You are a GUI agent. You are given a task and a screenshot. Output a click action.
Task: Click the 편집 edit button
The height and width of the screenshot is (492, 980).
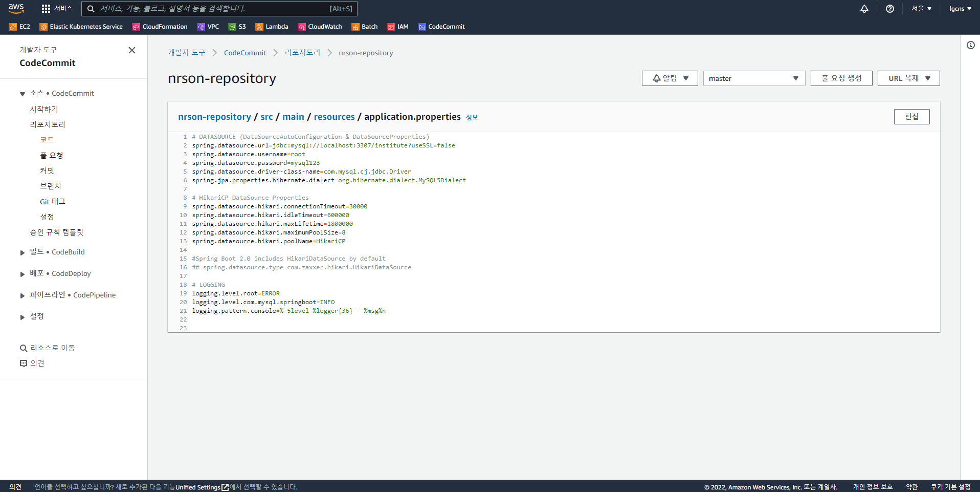[911, 117]
